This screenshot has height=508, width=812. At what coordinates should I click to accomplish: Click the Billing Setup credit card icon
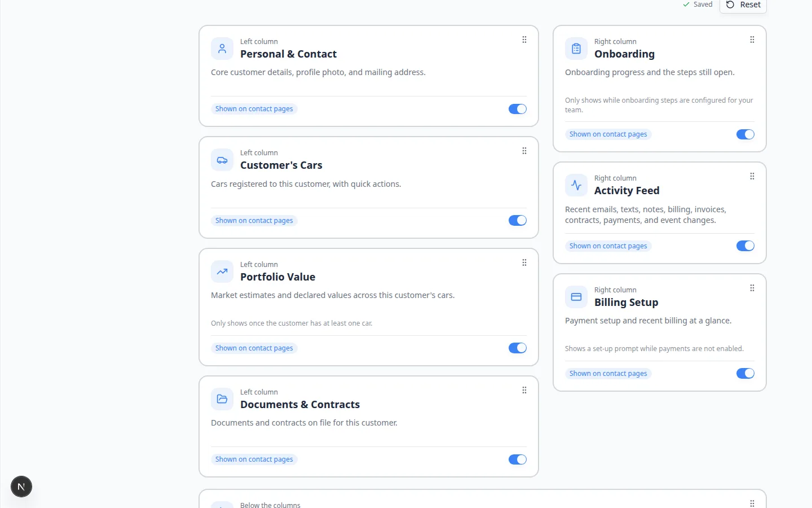(576, 297)
